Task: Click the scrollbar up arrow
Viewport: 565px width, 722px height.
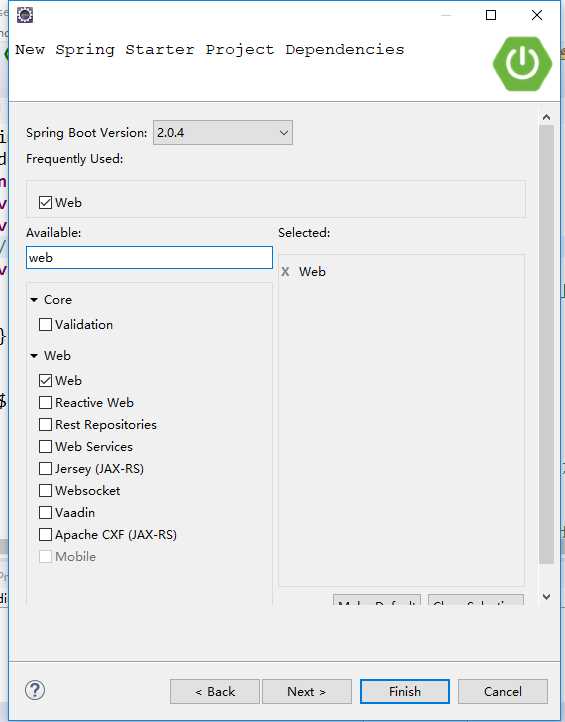Action: (547, 117)
